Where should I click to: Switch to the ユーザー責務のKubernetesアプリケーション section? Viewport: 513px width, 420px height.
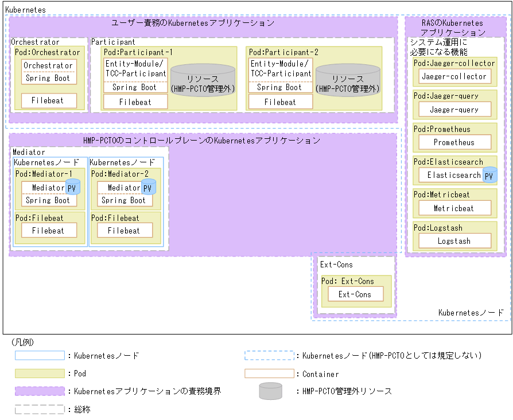[x=193, y=23]
